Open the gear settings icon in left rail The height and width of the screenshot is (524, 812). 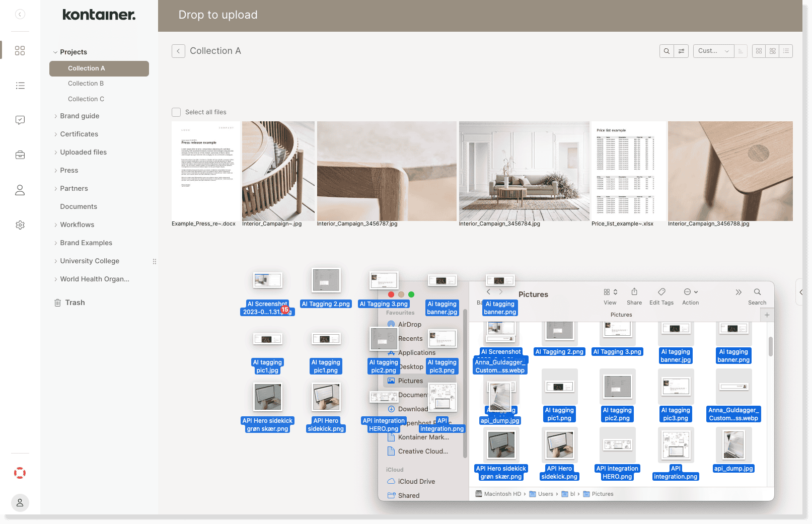click(20, 225)
